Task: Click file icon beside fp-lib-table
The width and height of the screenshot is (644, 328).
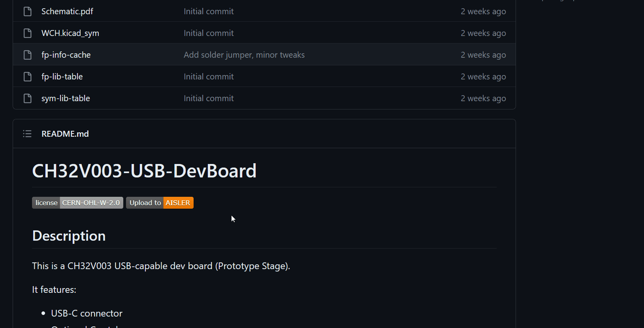Action: (28, 77)
